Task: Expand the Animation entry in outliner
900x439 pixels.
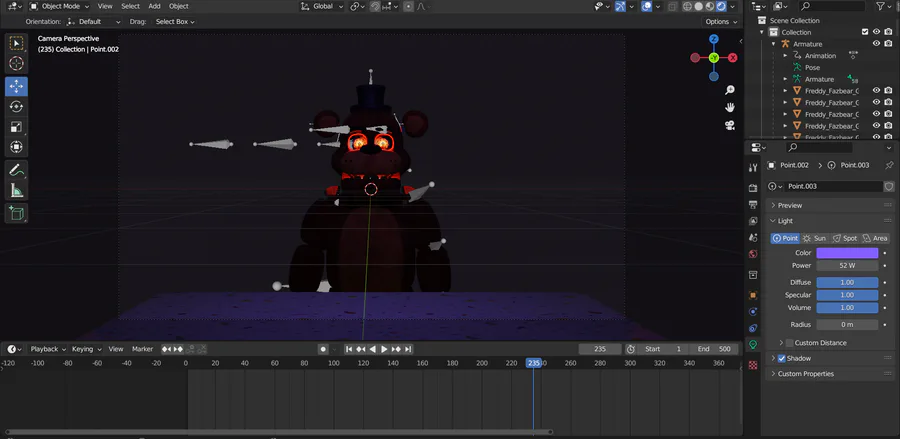Action: coord(785,56)
